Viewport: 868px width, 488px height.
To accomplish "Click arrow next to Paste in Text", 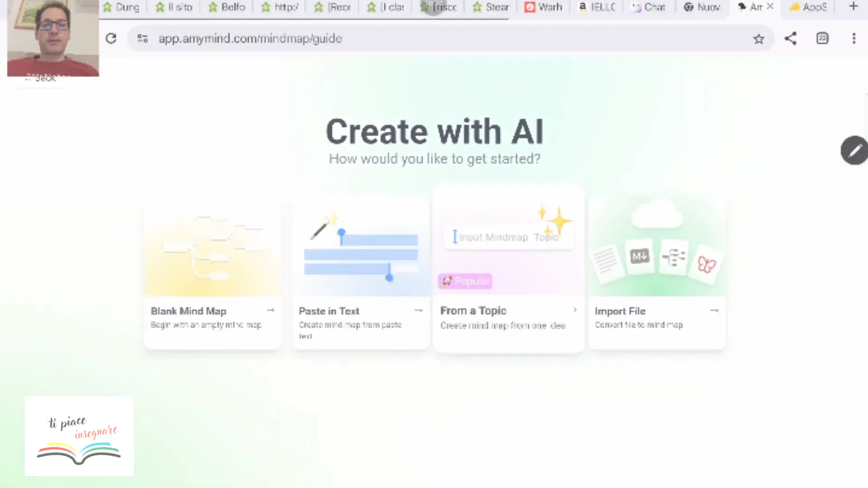I will [x=418, y=310].
